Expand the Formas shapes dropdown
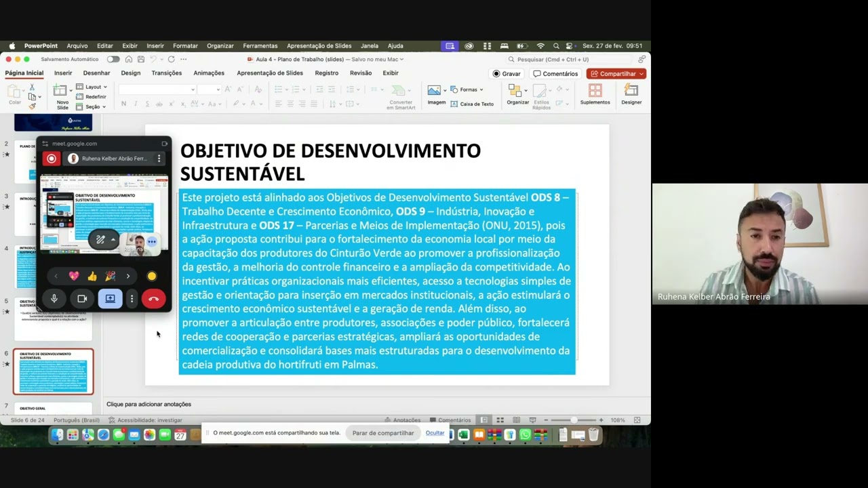 point(466,89)
